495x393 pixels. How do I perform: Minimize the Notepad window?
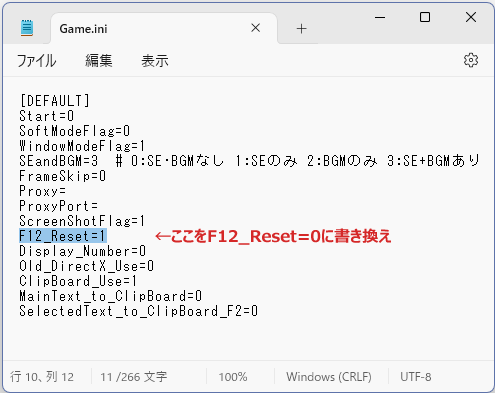[380, 17]
